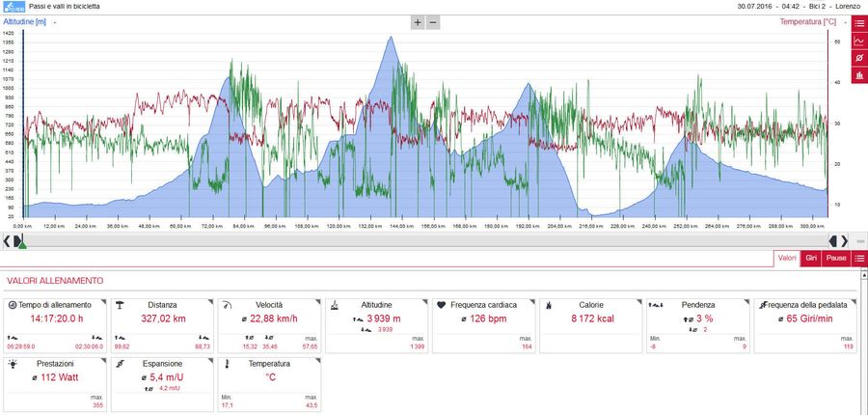The height and width of the screenshot is (415, 868).
Task: Expand corner triangle of Frequenza della pedalata card
Action: click(854, 301)
